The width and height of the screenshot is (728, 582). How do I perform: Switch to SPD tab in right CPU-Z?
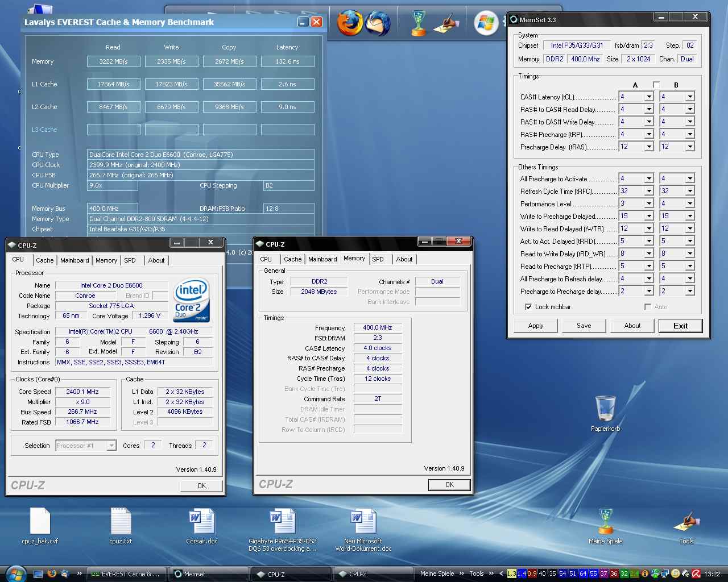(x=378, y=259)
